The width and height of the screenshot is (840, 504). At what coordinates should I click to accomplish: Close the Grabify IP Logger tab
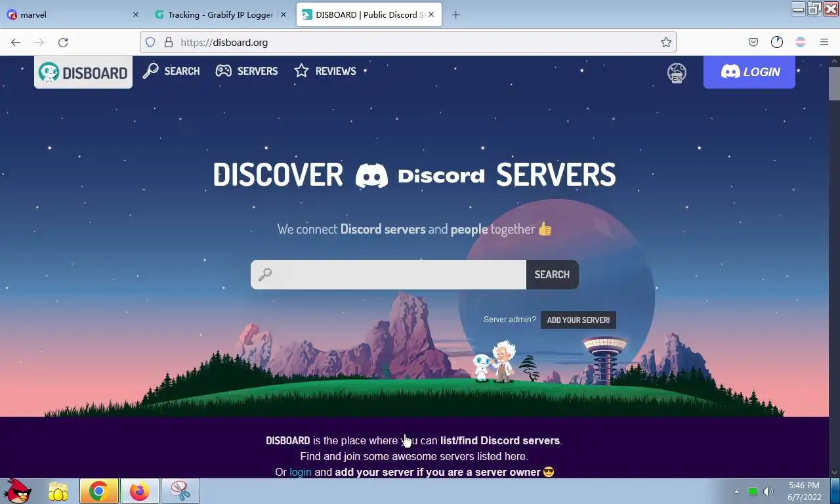(x=283, y=14)
